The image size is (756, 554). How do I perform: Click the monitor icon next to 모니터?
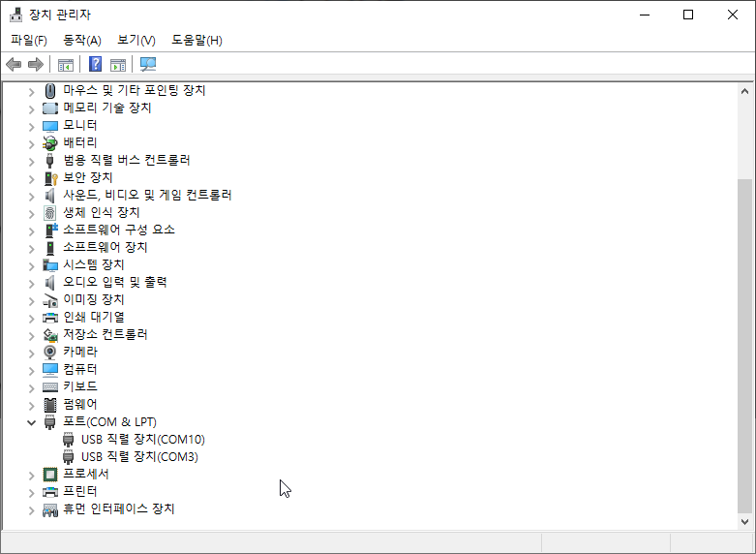[x=50, y=126]
